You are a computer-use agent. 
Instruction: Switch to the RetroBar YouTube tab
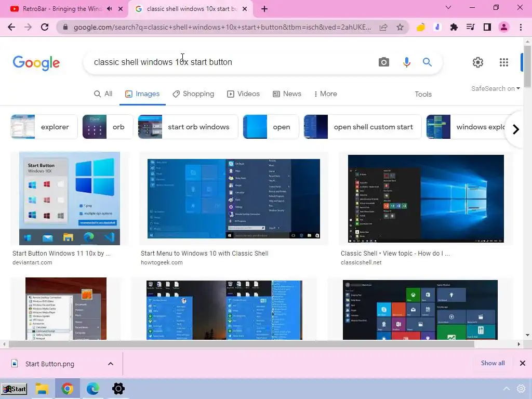click(x=62, y=9)
